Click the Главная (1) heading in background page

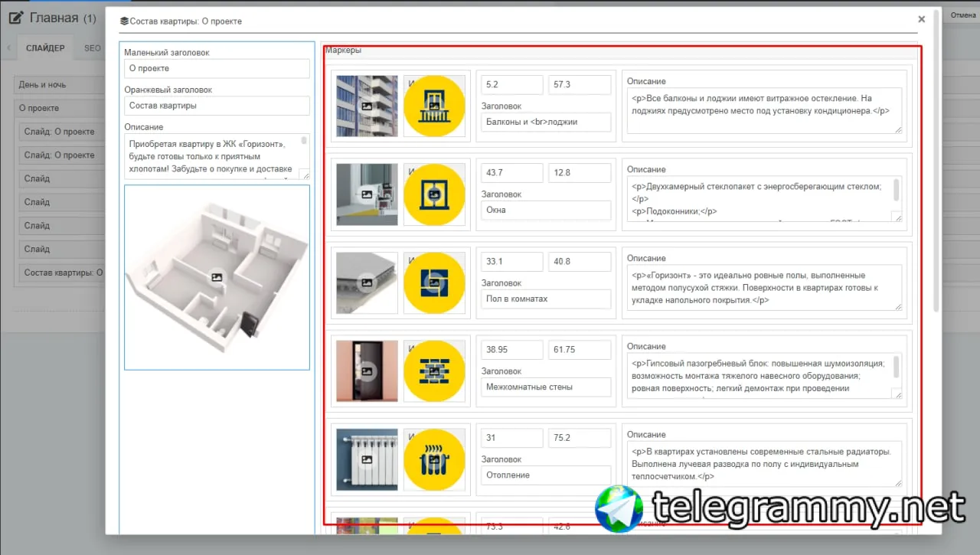click(63, 18)
